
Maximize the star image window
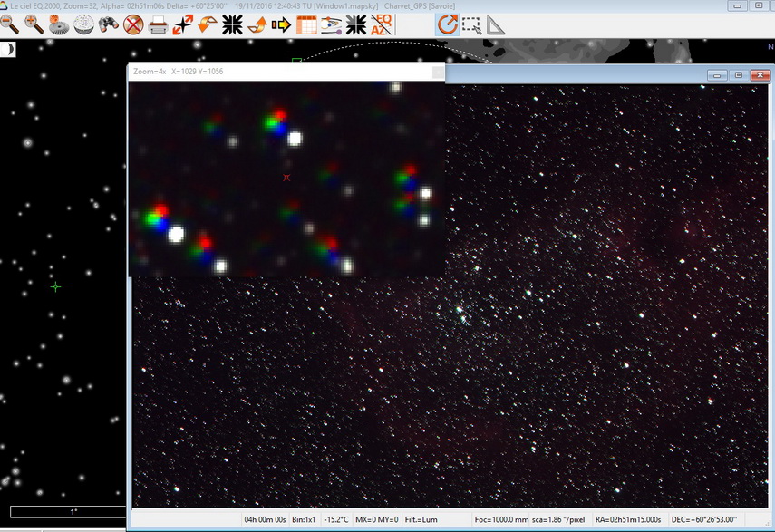pos(739,75)
